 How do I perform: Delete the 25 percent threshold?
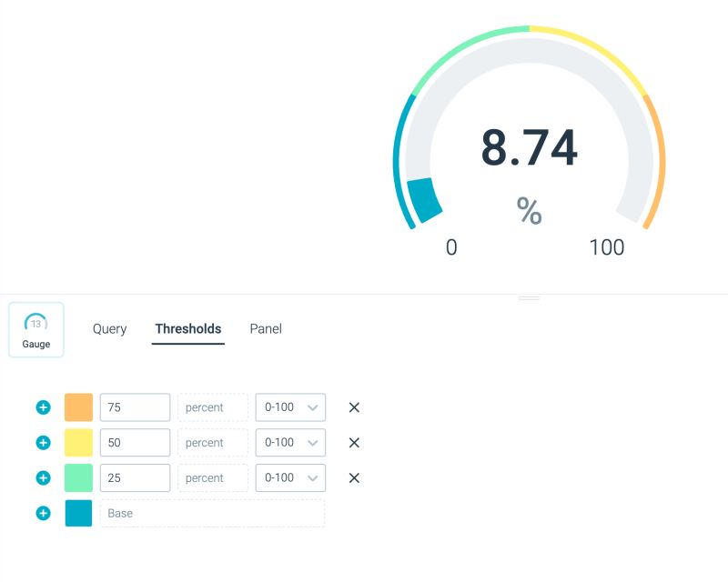[353, 477]
